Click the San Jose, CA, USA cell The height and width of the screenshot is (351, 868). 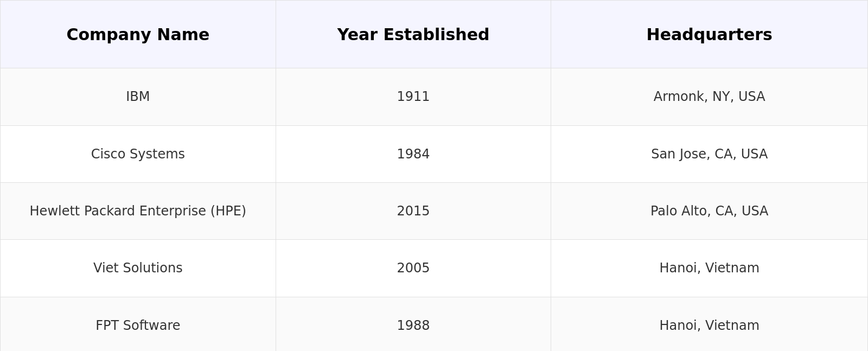(x=709, y=154)
